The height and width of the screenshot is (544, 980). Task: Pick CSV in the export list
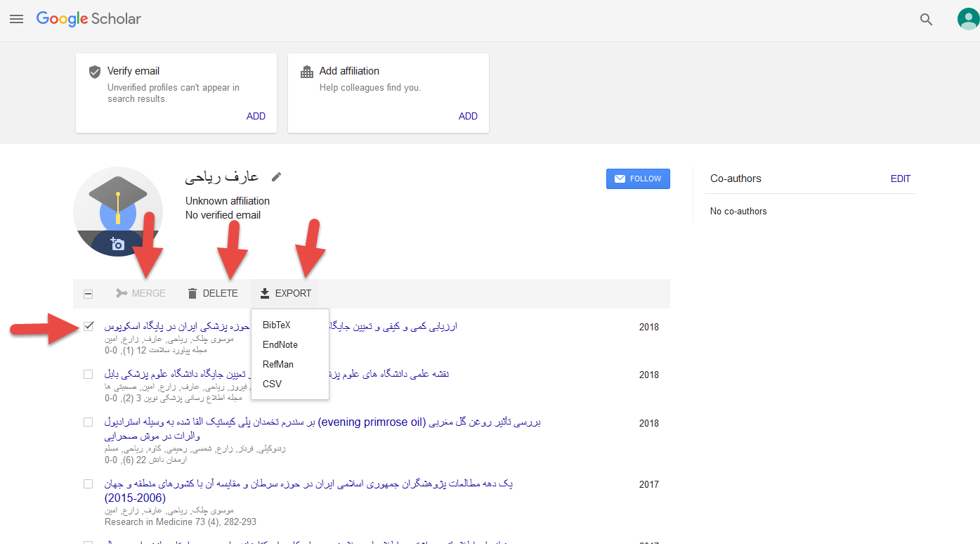(272, 384)
